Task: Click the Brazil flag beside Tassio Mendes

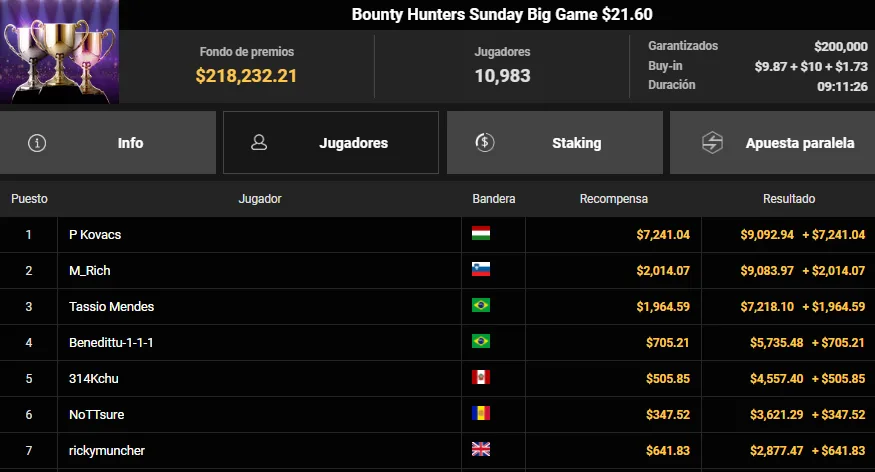Action: pos(480,306)
